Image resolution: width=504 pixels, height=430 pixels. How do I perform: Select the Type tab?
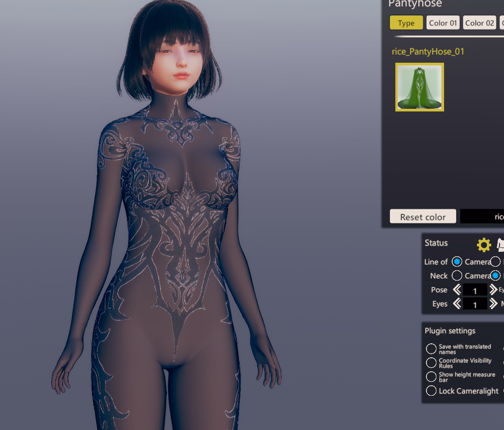[x=406, y=23]
